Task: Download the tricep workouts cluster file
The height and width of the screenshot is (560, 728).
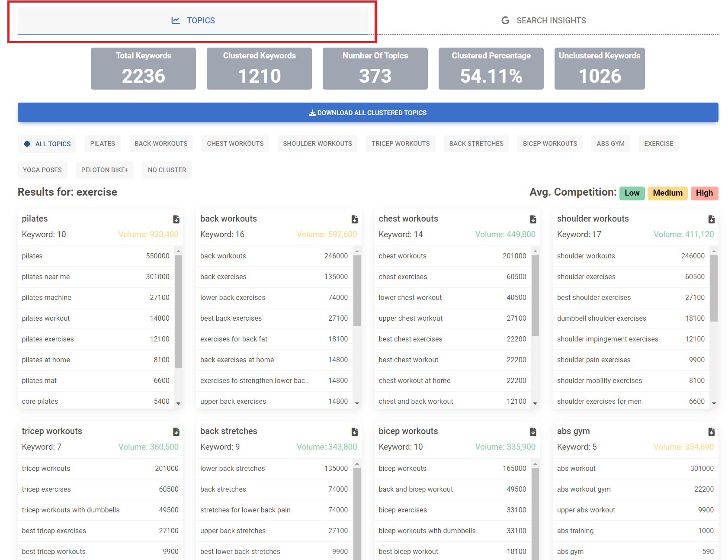Action: 176,432
